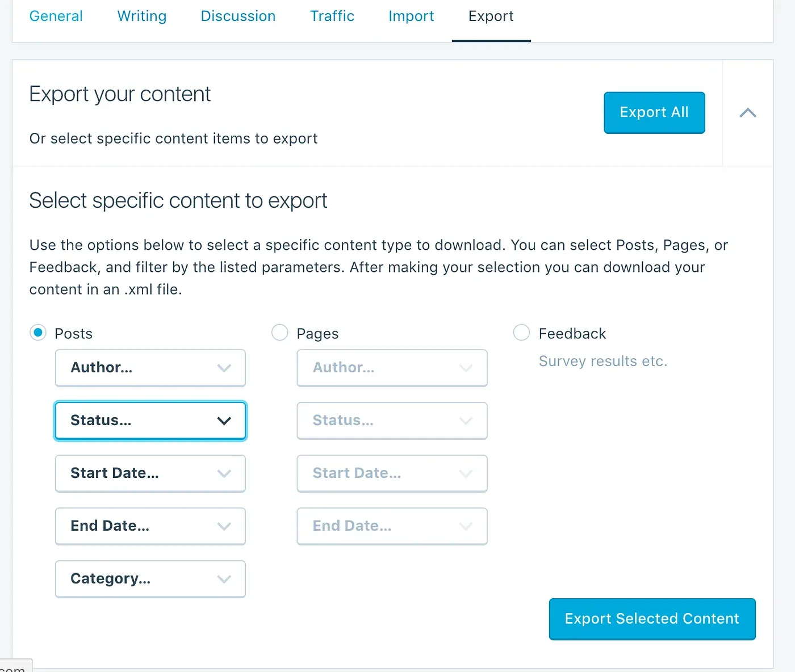Click the Or select specific content items text

click(x=173, y=138)
